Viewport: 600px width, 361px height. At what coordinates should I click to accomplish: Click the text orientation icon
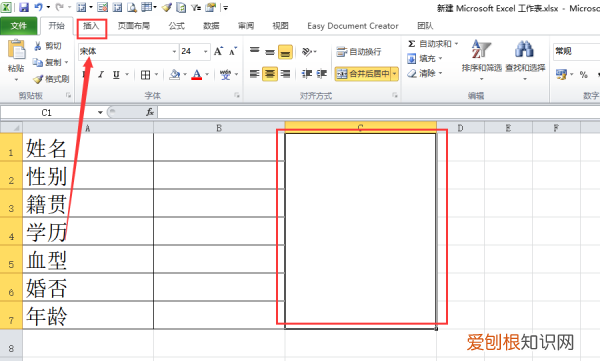307,51
